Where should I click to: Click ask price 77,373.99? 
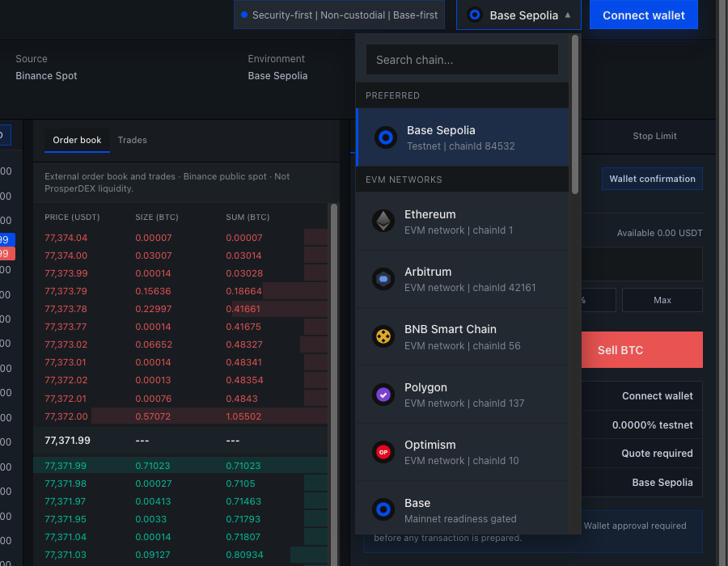click(x=66, y=273)
